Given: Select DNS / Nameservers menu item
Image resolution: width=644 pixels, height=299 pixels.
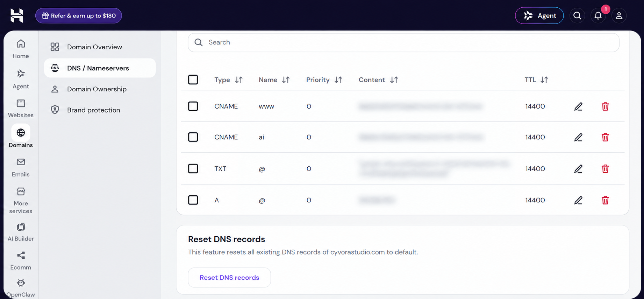Looking at the screenshot, I should click(x=100, y=68).
